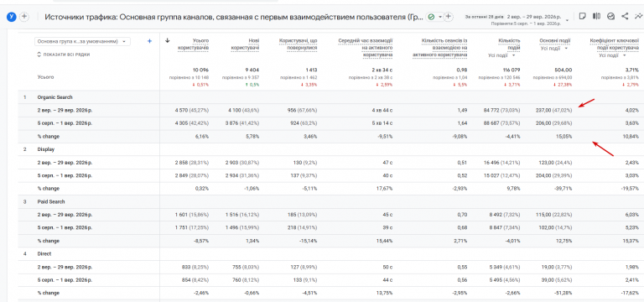The height and width of the screenshot is (302, 644).
Task: Open 'Усі події' dropdown under Коефіцієнт ключової події
Action: 613,55
